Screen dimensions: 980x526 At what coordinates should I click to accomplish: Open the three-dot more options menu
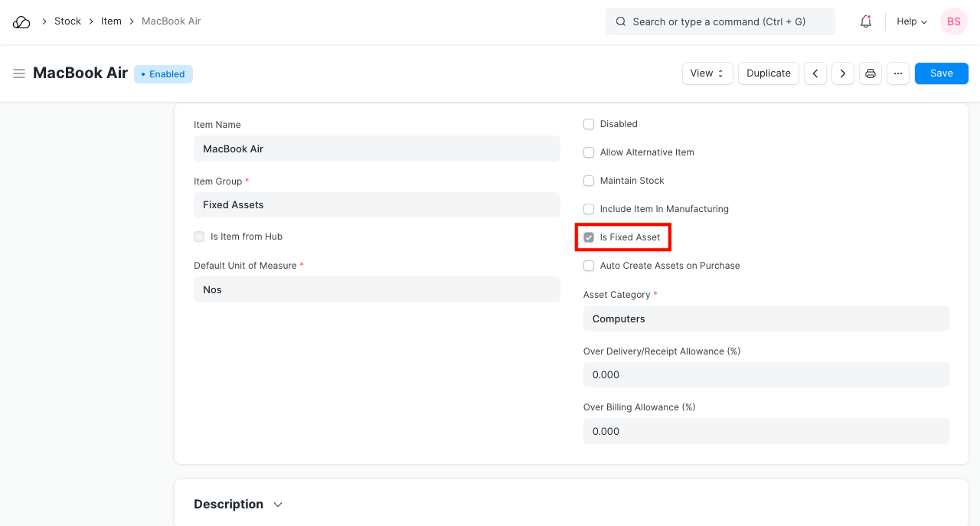pyautogui.click(x=898, y=74)
